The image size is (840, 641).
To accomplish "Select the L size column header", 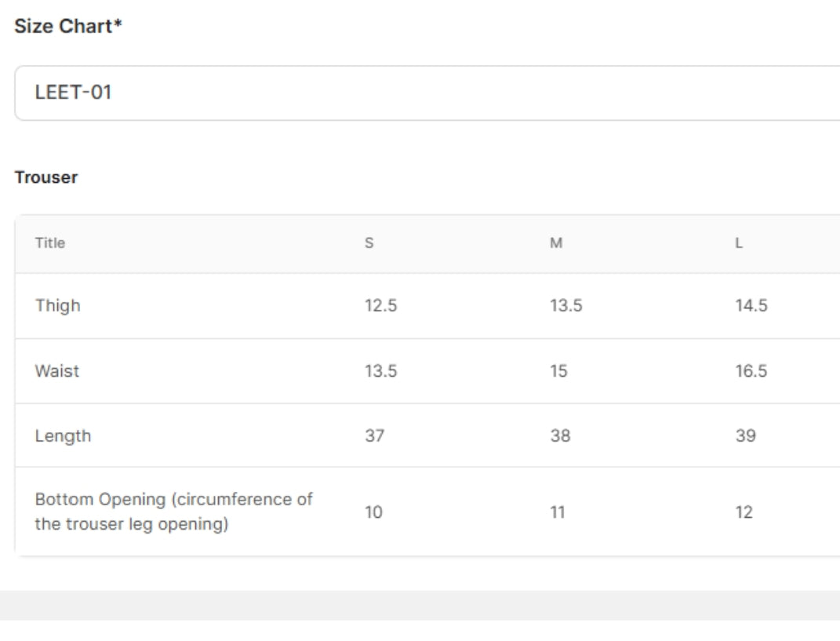I will tap(738, 243).
